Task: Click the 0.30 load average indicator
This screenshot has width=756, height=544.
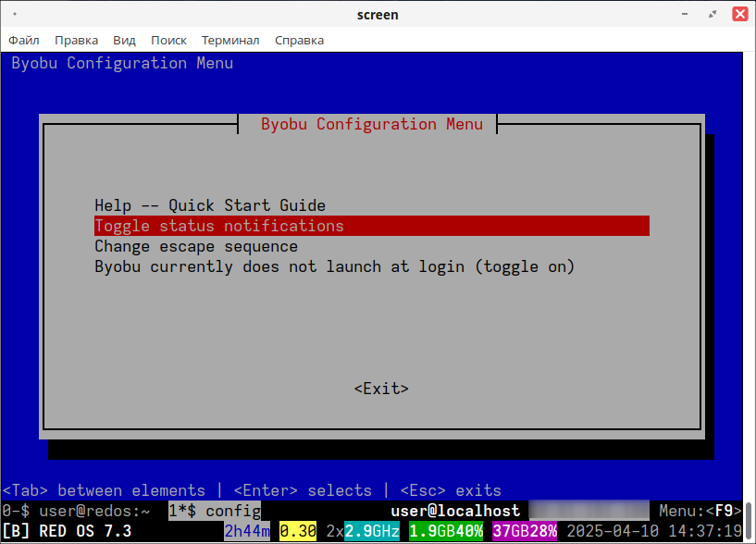Action: (x=298, y=531)
